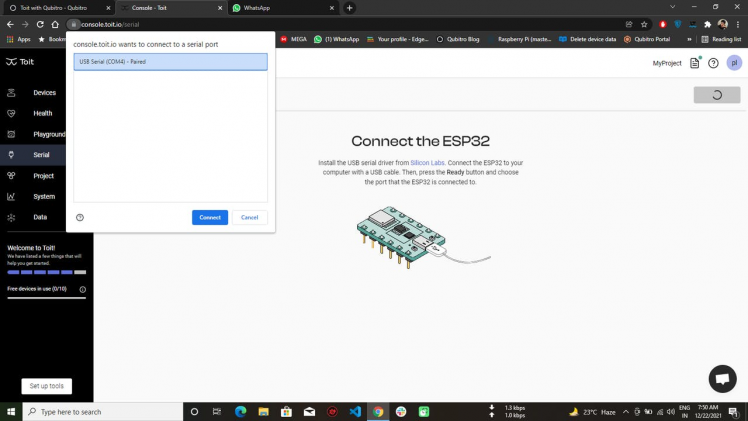Reload the page
The width and height of the screenshot is (748, 421).
pyautogui.click(x=40, y=24)
